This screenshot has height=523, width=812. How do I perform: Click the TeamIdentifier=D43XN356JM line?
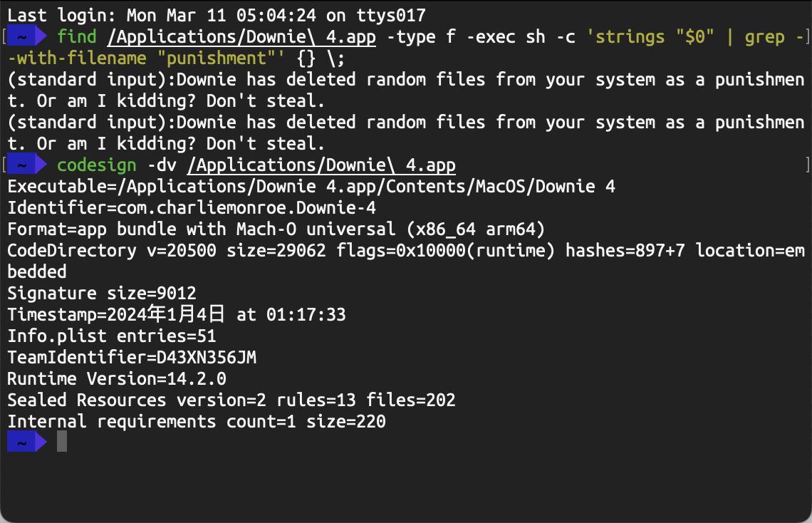(132, 357)
